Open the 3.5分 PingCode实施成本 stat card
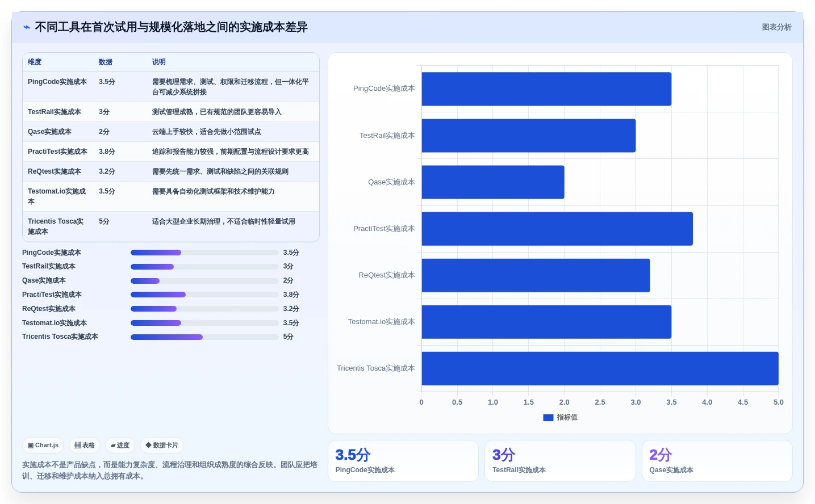The width and height of the screenshot is (815, 504). click(x=403, y=461)
